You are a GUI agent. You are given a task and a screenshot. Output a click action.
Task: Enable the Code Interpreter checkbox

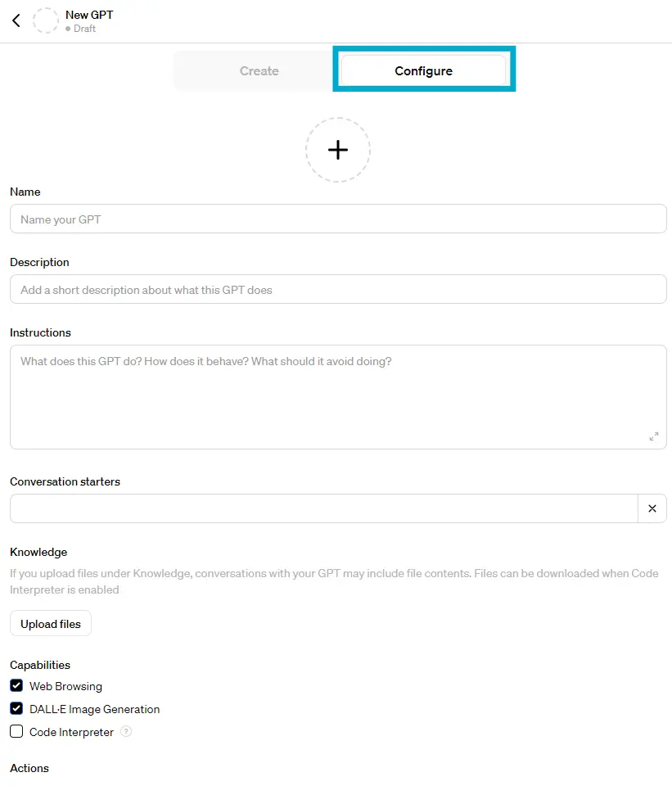[16, 731]
